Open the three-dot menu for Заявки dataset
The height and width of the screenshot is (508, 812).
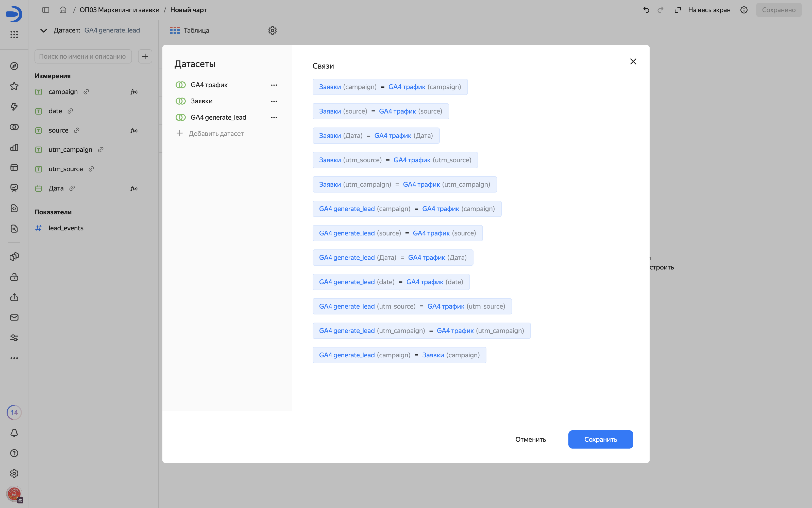(274, 101)
